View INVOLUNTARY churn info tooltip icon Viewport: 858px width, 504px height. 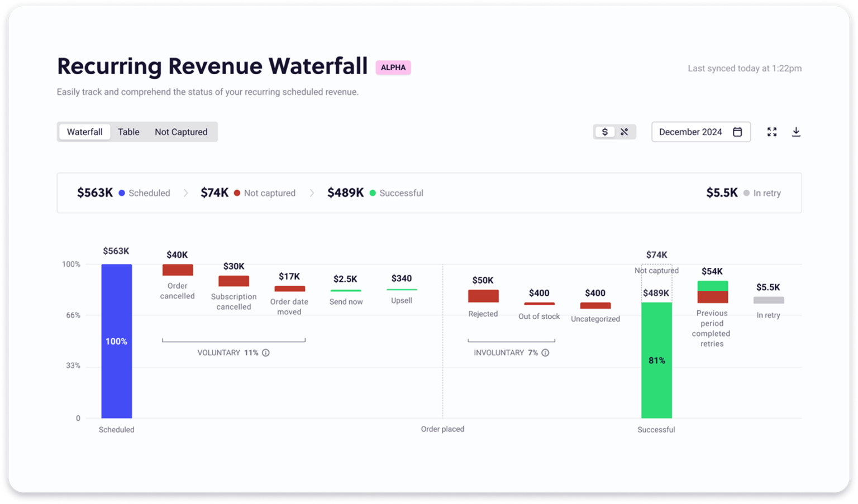pyautogui.click(x=545, y=353)
